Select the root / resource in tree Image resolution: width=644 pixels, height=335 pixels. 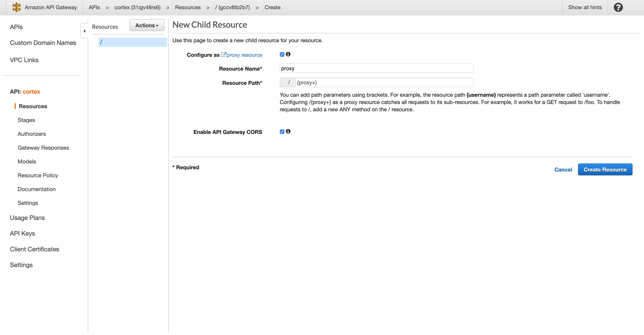[x=132, y=42]
